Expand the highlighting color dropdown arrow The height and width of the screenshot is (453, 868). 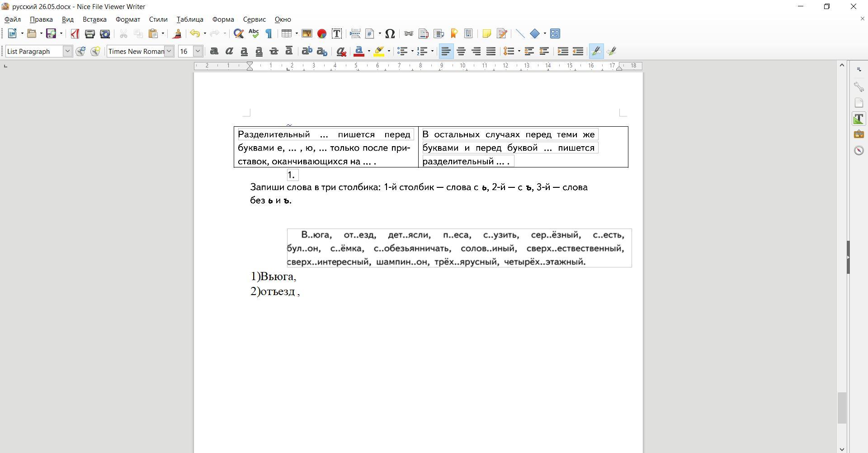point(389,51)
